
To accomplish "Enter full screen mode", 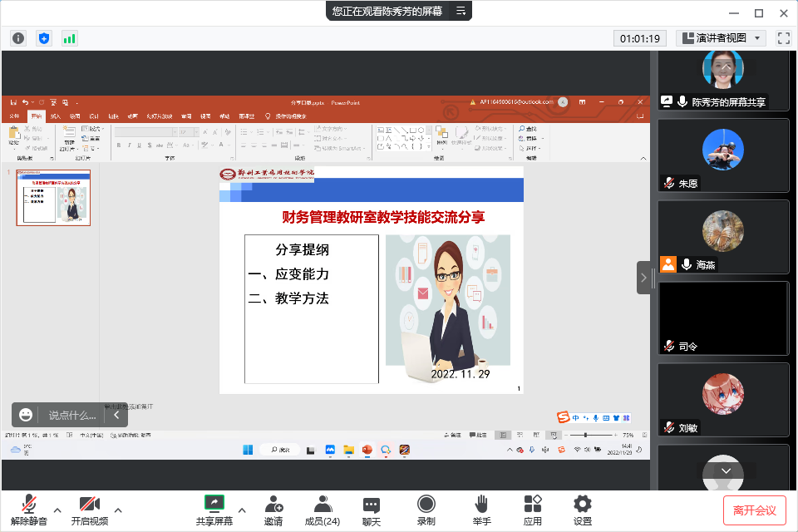I will pyautogui.click(x=783, y=38).
